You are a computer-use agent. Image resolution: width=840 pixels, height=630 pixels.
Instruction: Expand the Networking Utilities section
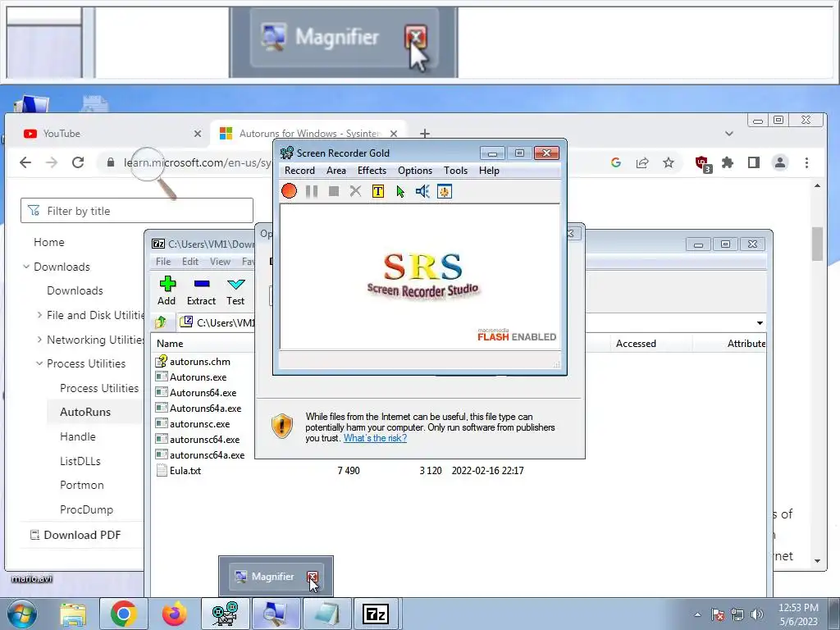coord(39,340)
